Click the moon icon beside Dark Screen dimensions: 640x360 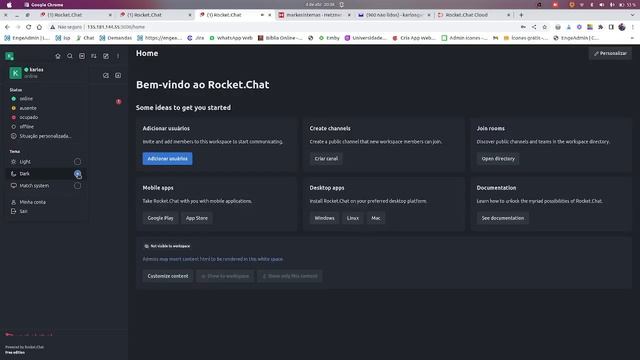click(x=13, y=174)
